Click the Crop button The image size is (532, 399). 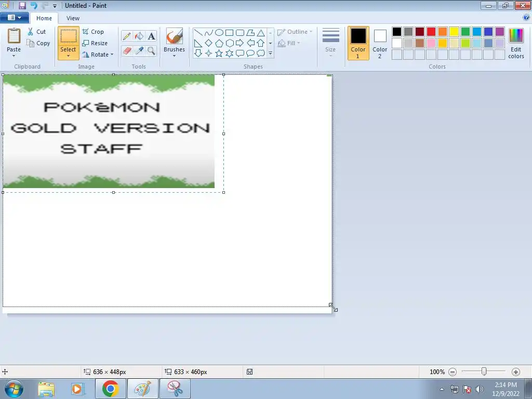click(x=93, y=32)
